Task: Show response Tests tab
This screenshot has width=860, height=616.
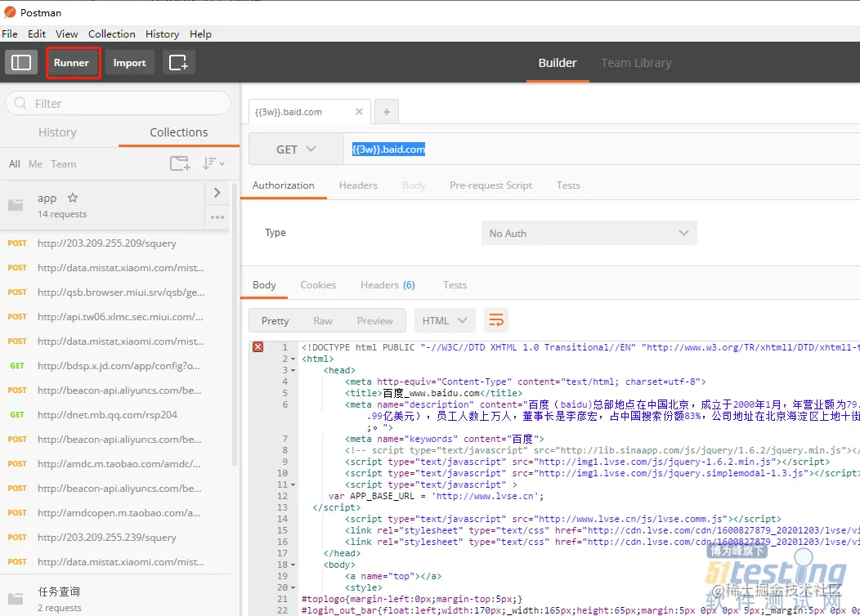Action: click(455, 285)
